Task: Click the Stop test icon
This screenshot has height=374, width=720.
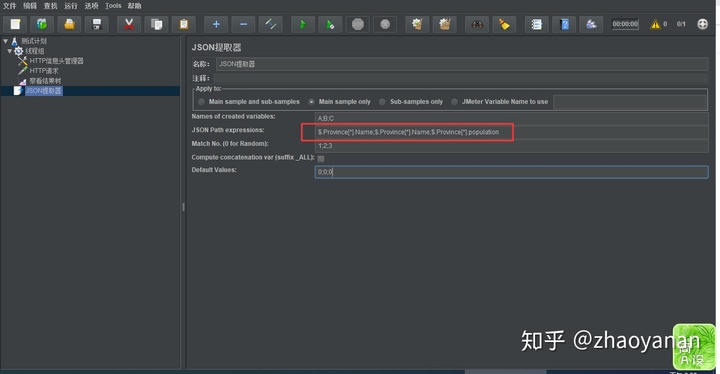Action: (x=358, y=24)
